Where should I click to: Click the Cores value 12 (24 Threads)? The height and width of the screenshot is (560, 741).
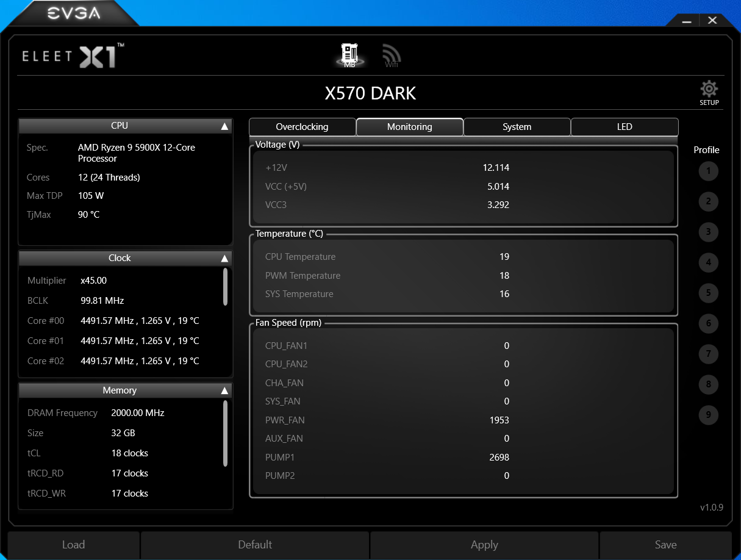click(x=109, y=178)
